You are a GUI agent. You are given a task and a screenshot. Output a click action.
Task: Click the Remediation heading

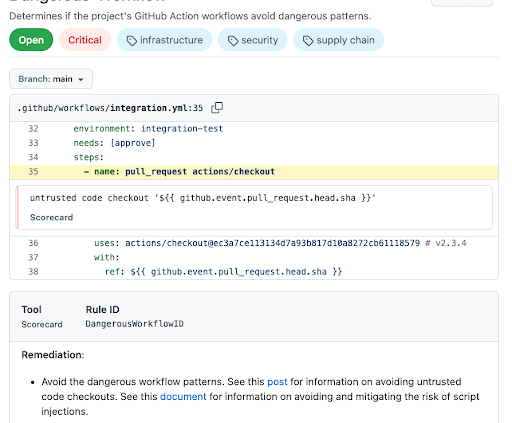tap(53, 355)
